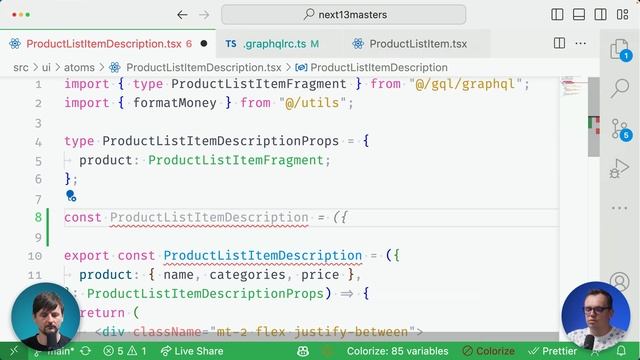
Task: Click the sync changes icon in status bar
Action: point(86,351)
